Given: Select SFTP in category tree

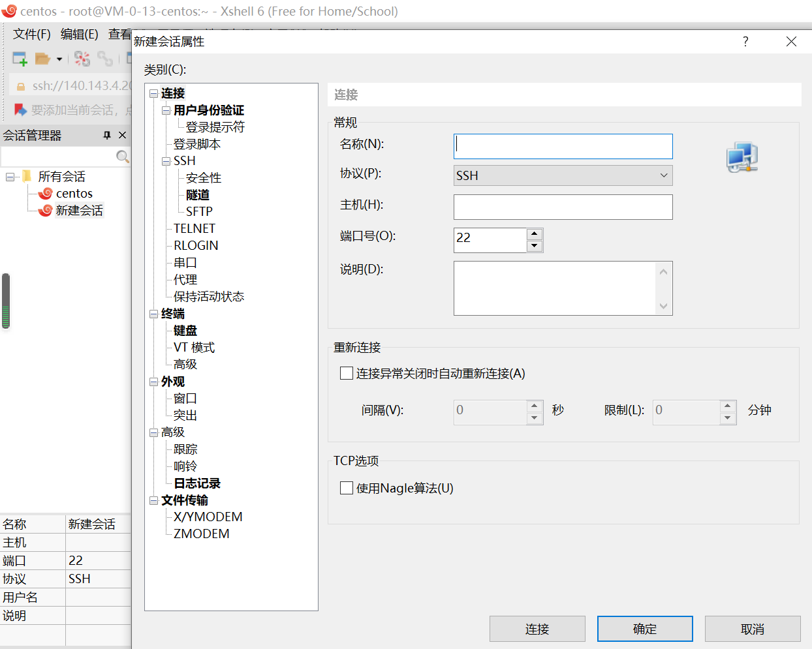Looking at the screenshot, I should tap(199, 211).
